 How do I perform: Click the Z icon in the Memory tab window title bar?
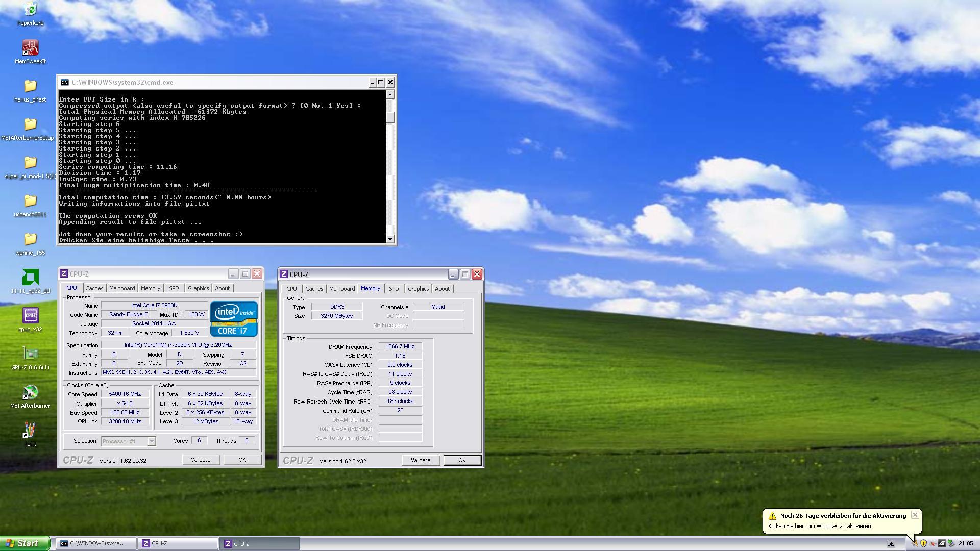tap(284, 274)
